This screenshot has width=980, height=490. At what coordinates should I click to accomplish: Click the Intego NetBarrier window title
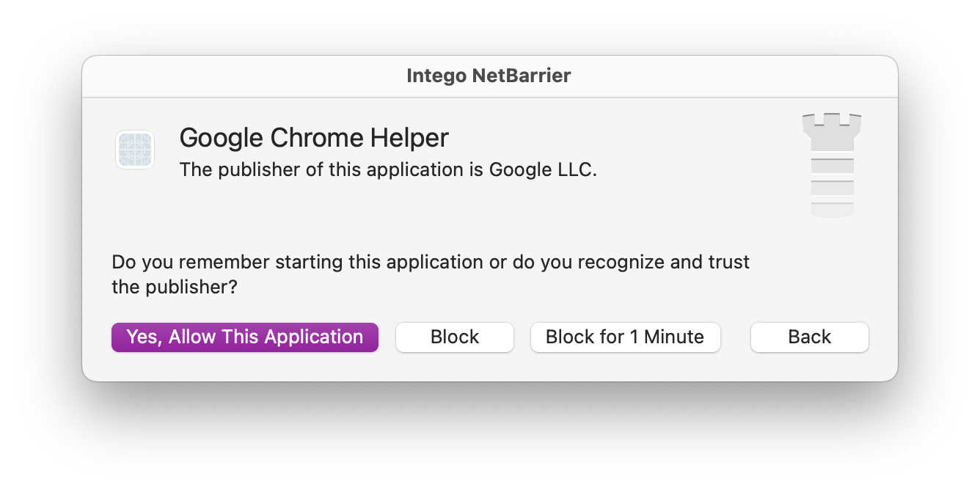489,76
